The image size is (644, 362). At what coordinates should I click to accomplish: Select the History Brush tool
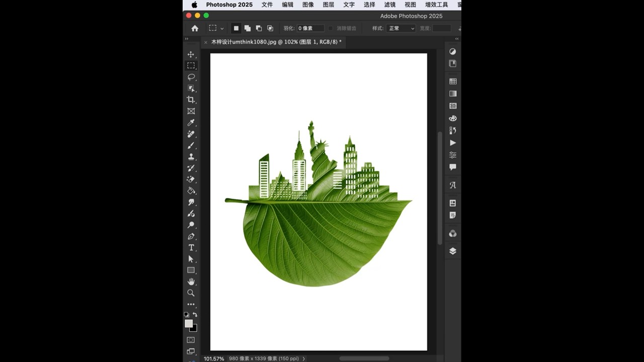pyautogui.click(x=191, y=168)
